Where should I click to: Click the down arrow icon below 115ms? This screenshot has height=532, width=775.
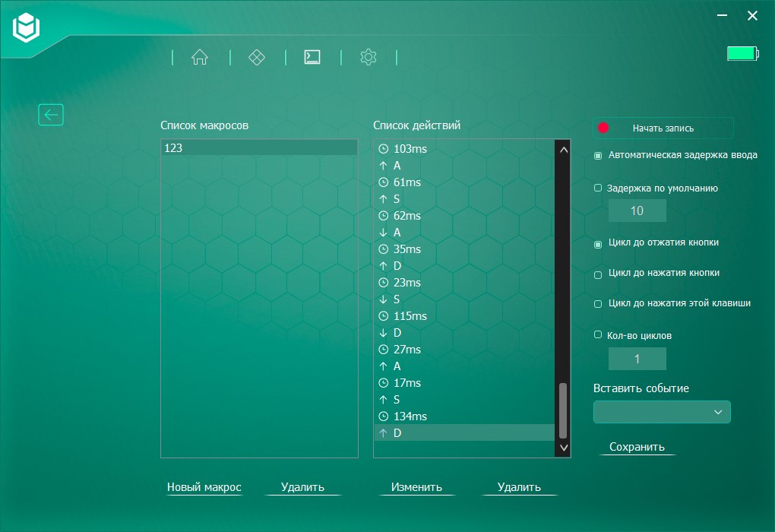pos(383,332)
